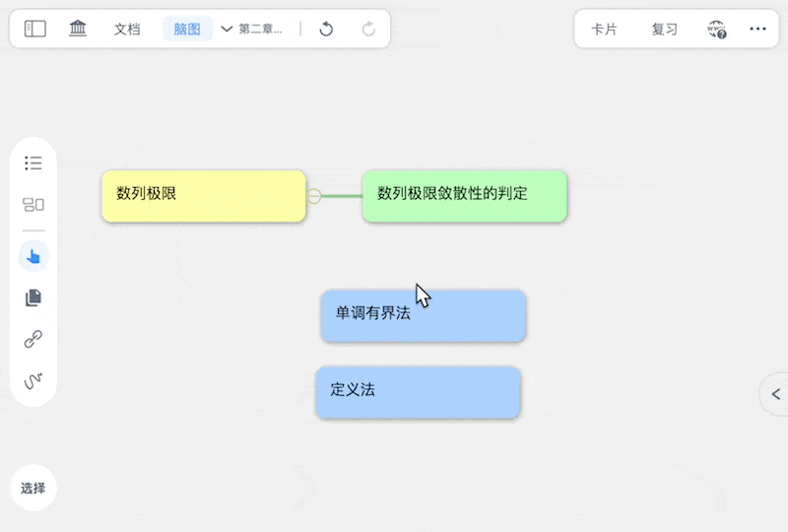Open the outline list icon
Screen dimensions: 788x532
(x=33, y=163)
